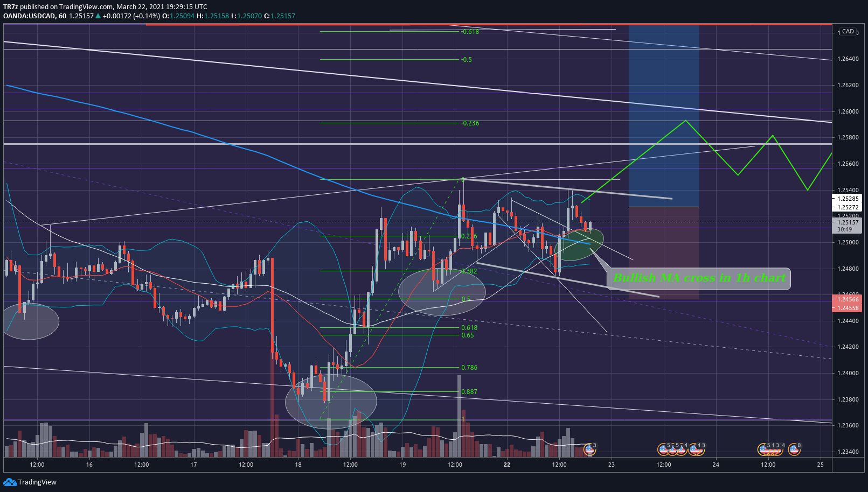Click the 1.26000 price axis value
Image resolution: width=868 pixels, height=492 pixels.
[x=848, y=111]
